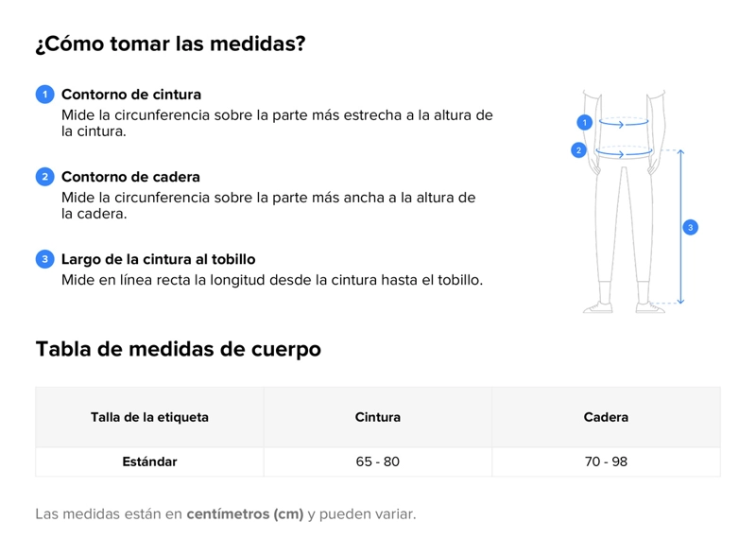756x557 pixels.
Task: Click the waist value "65 - 80"
Action: pos(377,461)
